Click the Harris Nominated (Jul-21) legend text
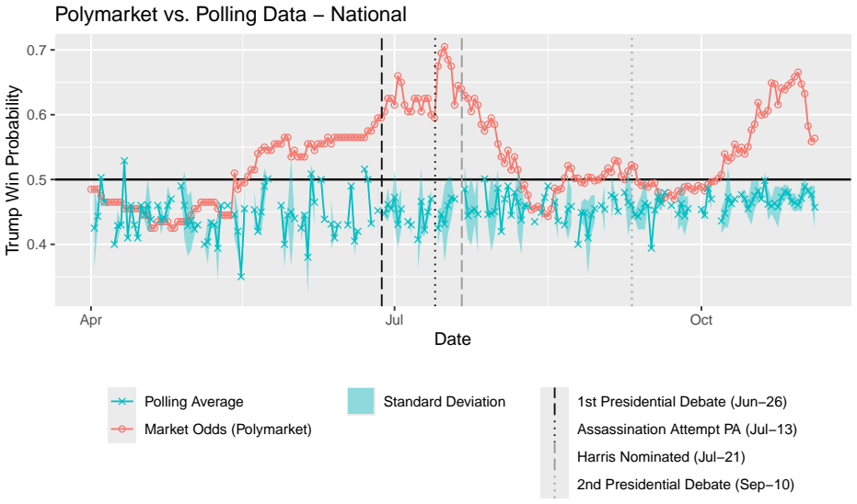The height and width of the screenshot is (504, 857). point(661,456)
